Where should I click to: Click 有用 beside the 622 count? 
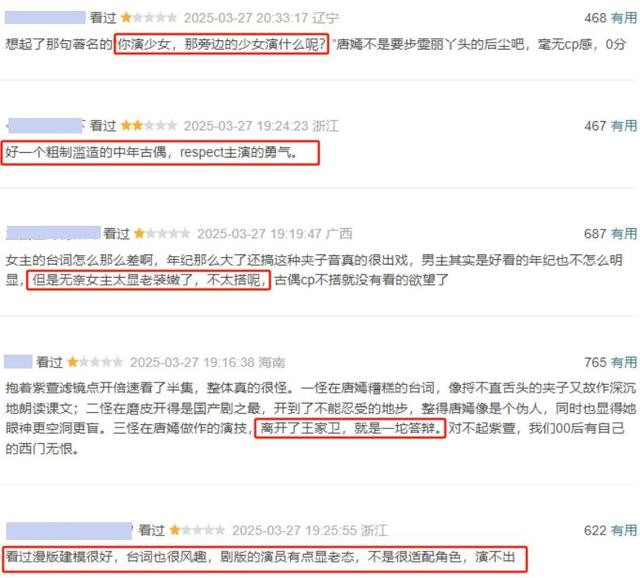pos(624,530)
